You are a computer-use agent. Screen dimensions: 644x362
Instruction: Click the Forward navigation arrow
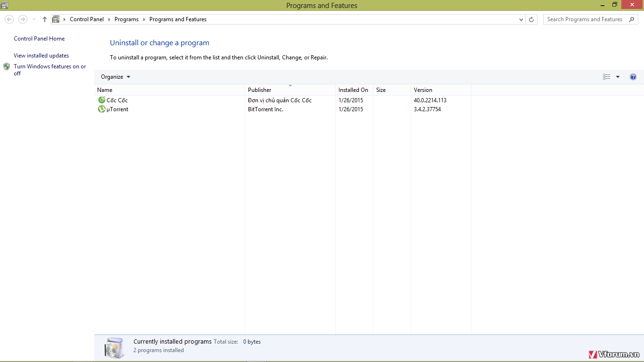[23, 19]
